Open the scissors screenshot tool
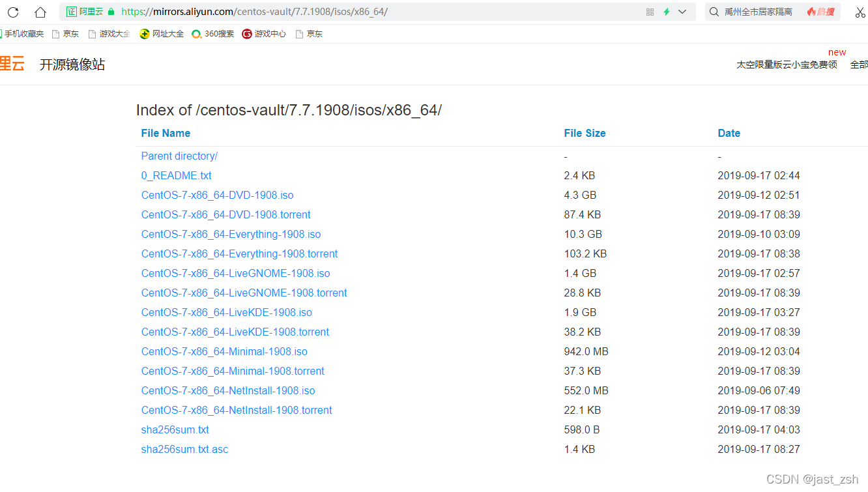The height and width of the screenshot is (492, 868). click(860, 12)
